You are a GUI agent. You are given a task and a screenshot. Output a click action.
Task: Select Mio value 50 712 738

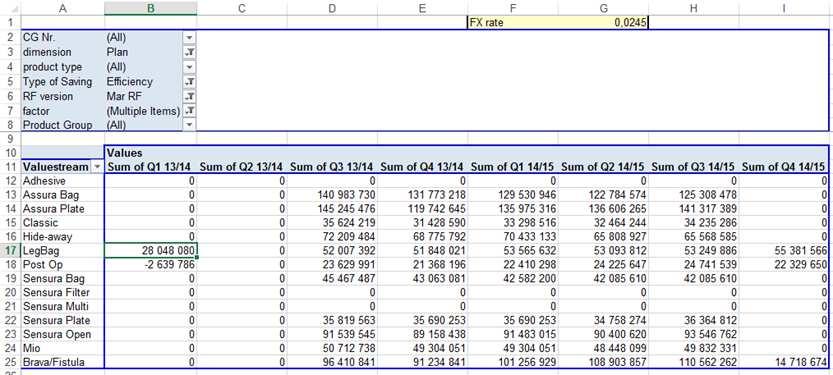tap(332, 348)
